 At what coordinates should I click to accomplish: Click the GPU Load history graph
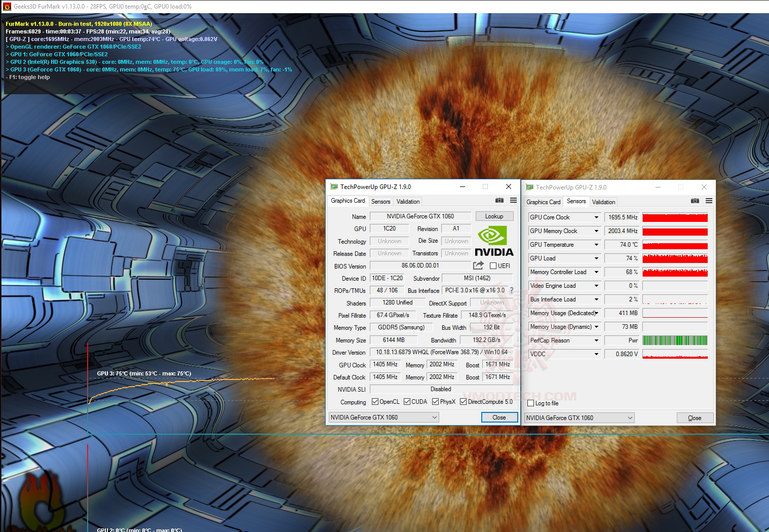[675, 258]
